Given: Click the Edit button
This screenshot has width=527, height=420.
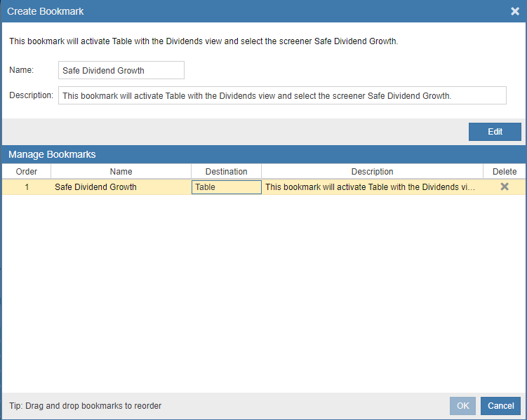Looking at the screenshot, I should coord(495,132).
